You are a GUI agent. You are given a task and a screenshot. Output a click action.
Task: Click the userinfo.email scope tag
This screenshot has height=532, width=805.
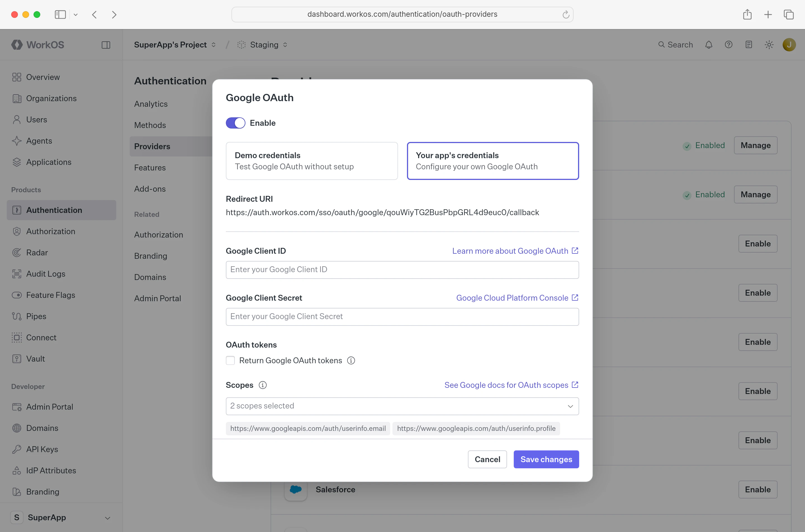(308, 429)
